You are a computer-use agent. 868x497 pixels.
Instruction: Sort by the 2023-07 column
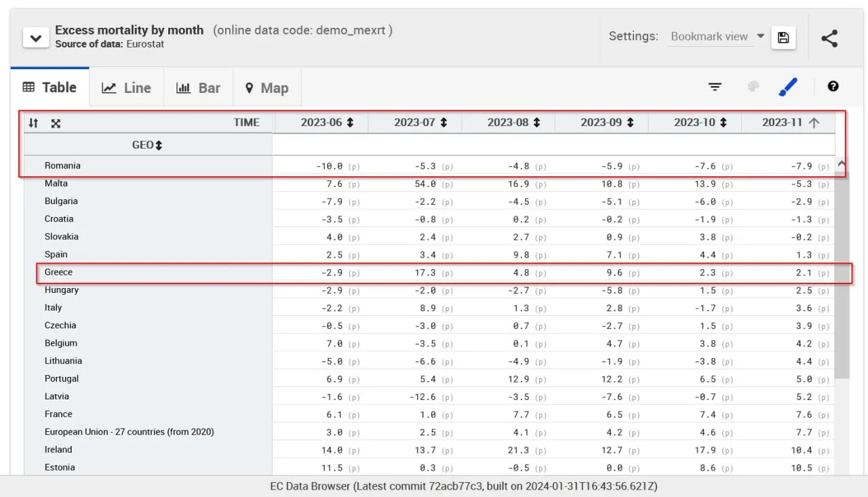[x=443, y=123]
